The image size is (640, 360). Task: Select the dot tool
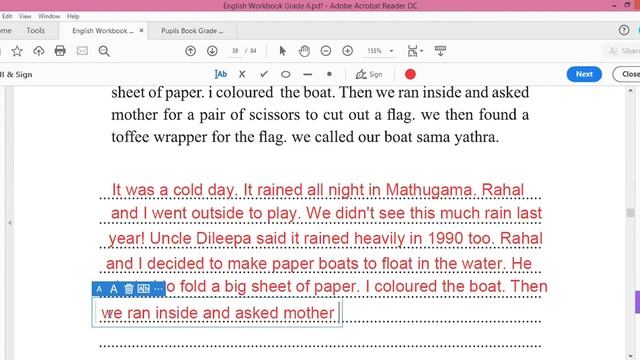coord(329,74)
